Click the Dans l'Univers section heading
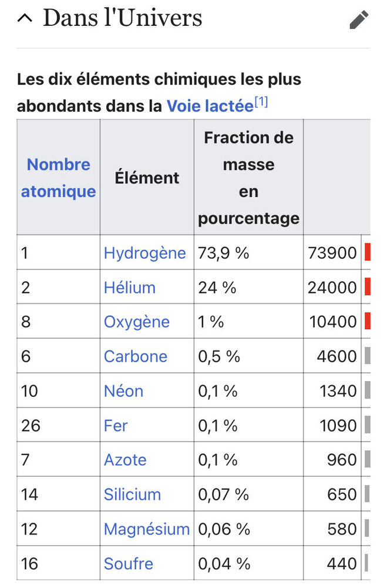The image size is (387, 588). point(122,18)
